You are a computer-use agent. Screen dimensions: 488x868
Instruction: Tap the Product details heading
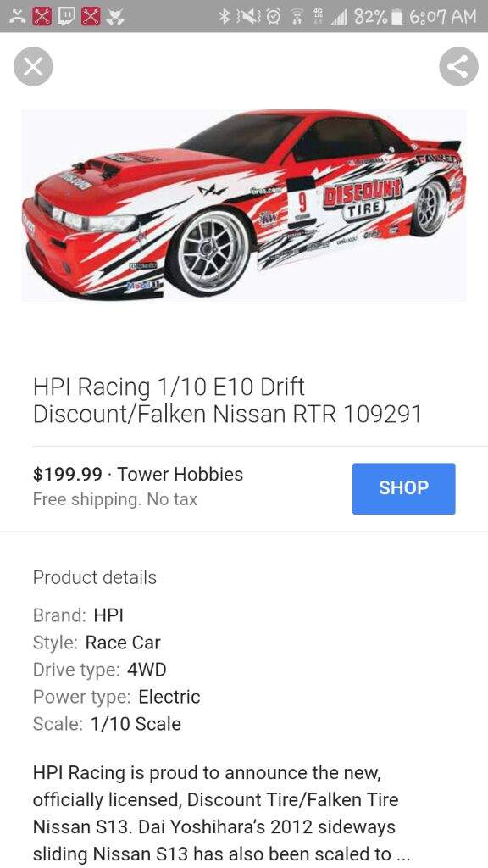click(x=95, y=577)
